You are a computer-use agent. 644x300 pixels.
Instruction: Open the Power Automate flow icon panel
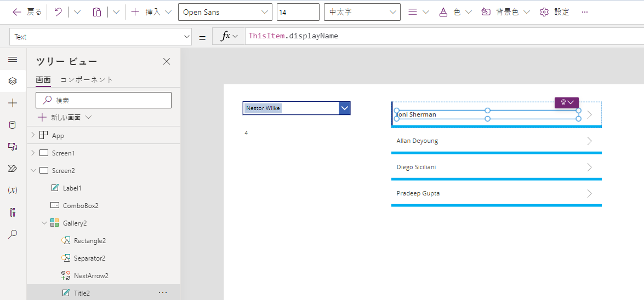13,168
